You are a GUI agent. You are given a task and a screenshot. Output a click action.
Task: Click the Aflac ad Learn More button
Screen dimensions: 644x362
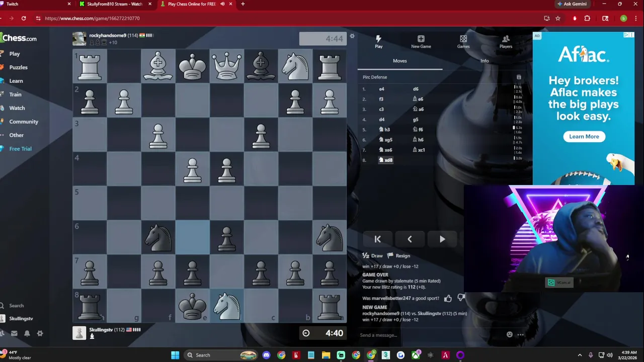click(x=584, y=136)
